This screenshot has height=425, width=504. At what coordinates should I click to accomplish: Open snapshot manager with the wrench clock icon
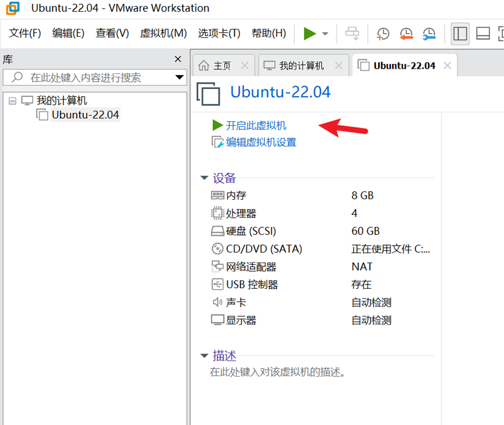pyautogui.click(x=429, y=33)
